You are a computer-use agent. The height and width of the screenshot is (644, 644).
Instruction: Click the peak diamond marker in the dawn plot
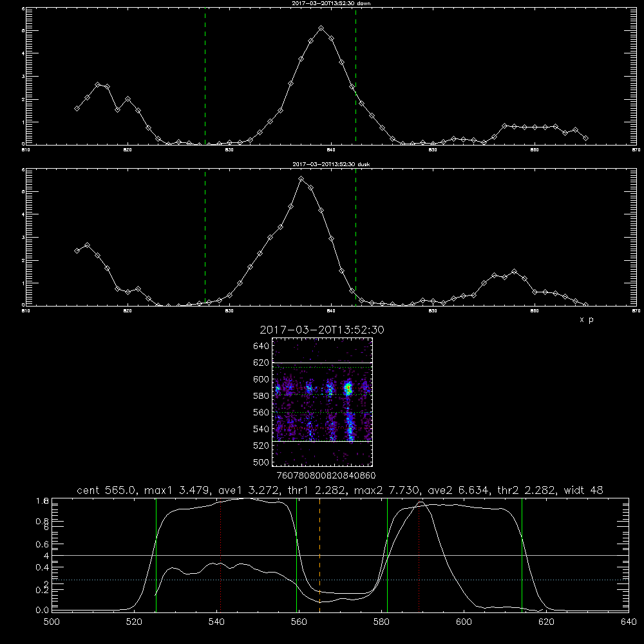click(321, 28)
